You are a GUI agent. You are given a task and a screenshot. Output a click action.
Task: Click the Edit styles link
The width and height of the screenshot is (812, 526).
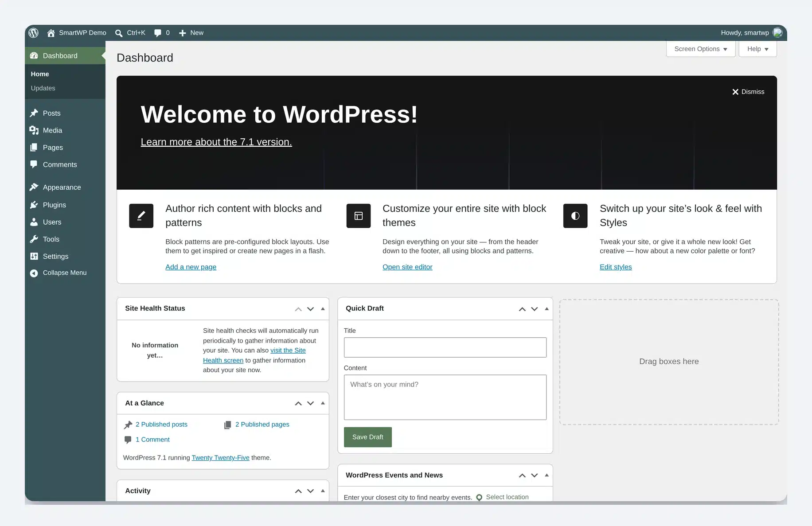click(x=616, y=267)
